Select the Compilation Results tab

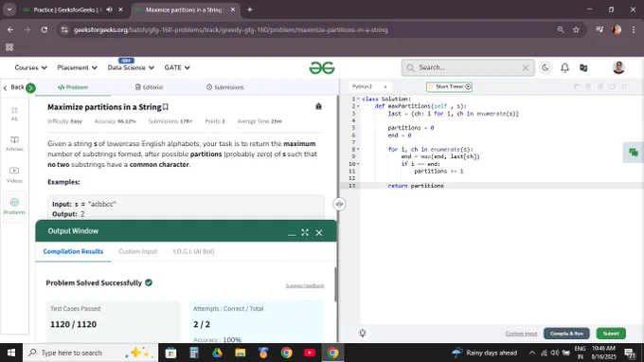tap(73, 251)
